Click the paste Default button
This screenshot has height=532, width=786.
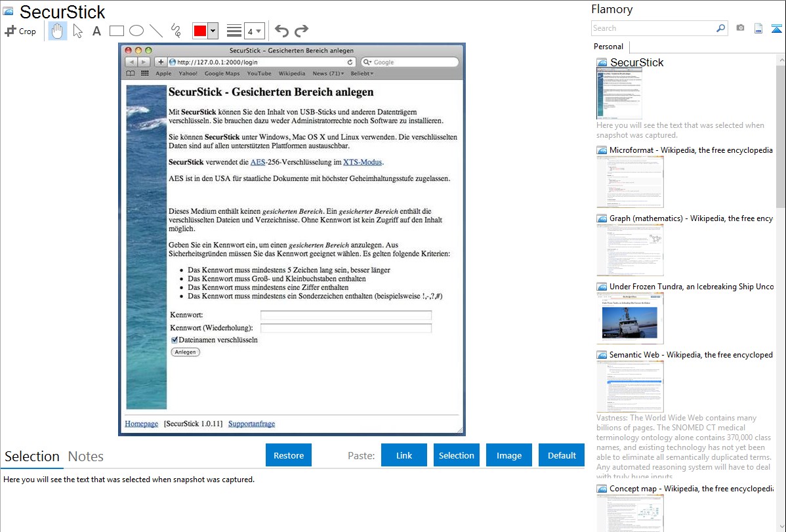tap(562, 455)
